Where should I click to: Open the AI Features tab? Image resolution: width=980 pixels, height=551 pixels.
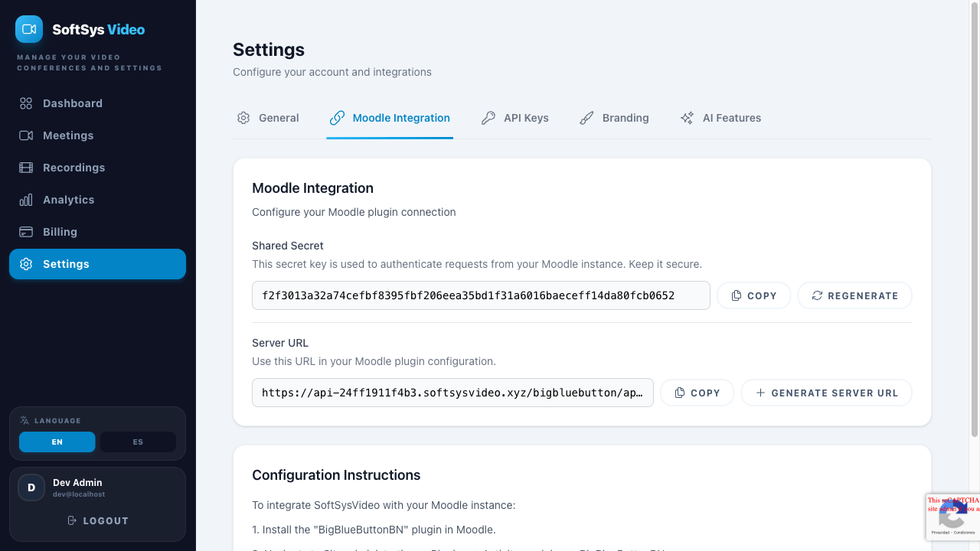click(x=720, y=118)
